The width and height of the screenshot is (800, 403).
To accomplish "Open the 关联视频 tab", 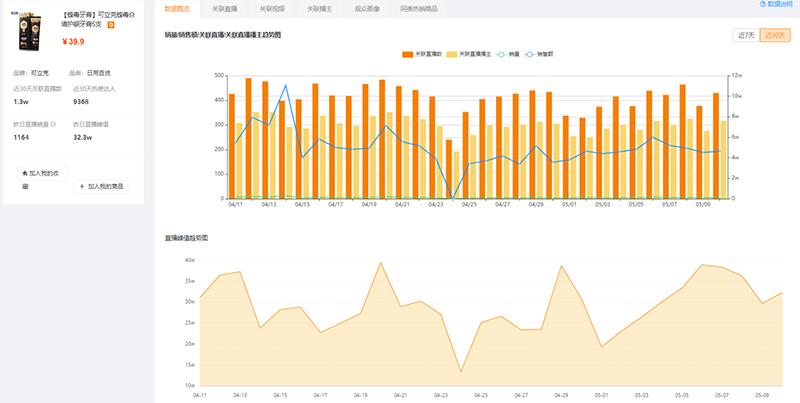I will [x=272, y=8].
